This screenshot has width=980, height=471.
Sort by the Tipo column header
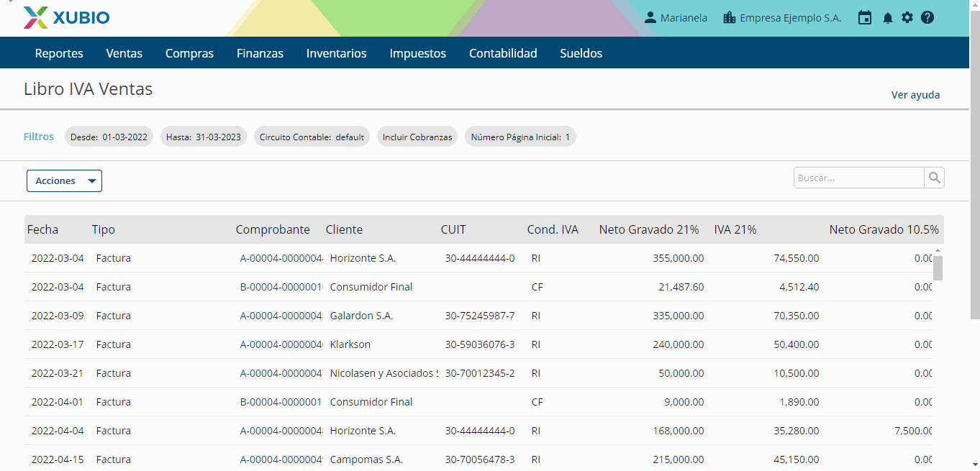pos(103,229)
